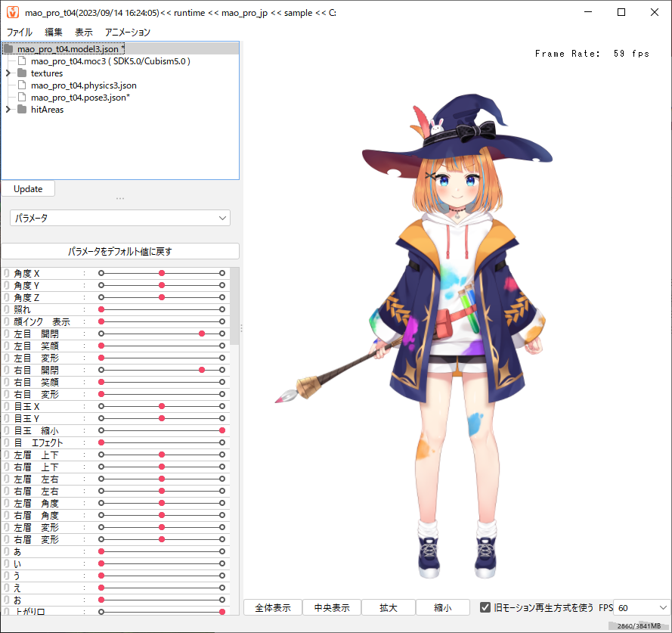672x633 pixels.
Task: Click the pose3.json file icon
Action: pyautogui.click(x=22, y=98)
